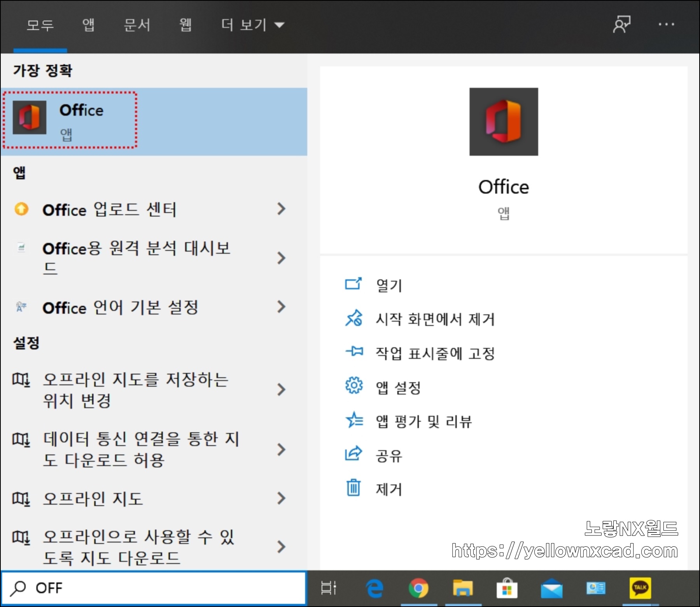700x607 pixels.
Task: Click the large Office logo in preview pane
Action: [504, 122]
